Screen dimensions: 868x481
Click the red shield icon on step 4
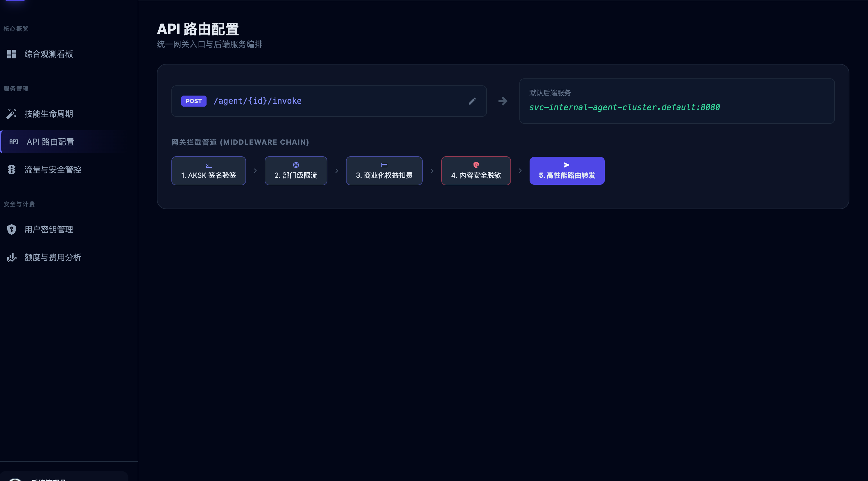pos(476,165)
